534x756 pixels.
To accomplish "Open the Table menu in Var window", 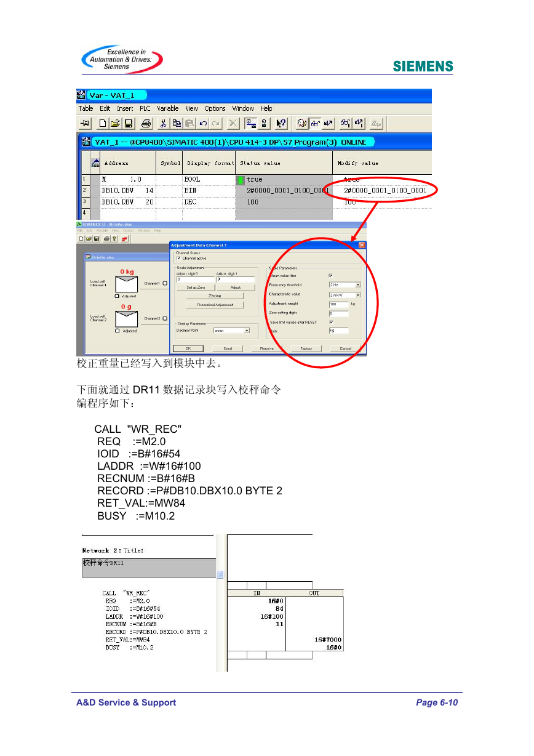I will [86, 108].
